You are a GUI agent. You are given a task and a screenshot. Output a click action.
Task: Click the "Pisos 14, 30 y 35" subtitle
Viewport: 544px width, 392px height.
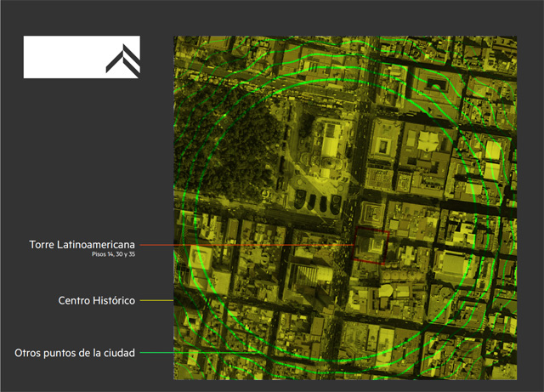click(x=113, y=254)
